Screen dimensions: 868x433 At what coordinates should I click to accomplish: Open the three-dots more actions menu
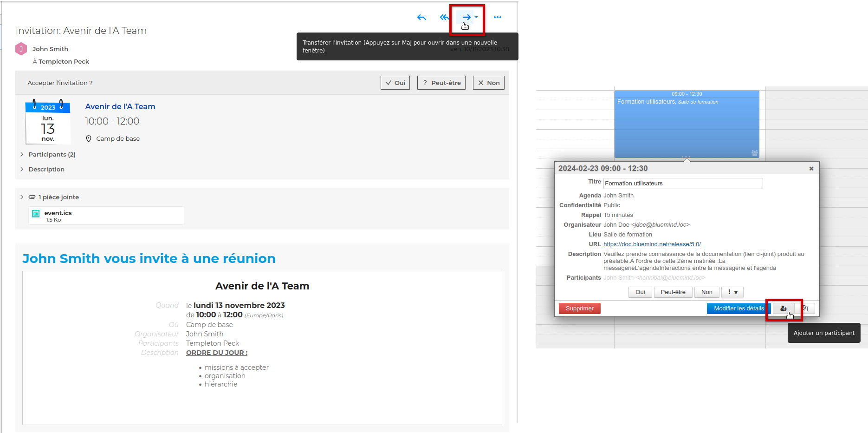click(x=498, y=18)
